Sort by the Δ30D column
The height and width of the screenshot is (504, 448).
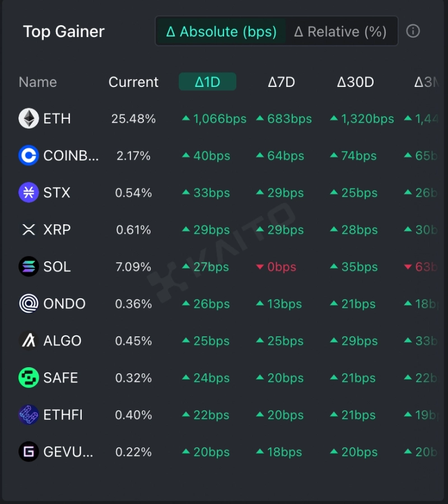point(355,82)
